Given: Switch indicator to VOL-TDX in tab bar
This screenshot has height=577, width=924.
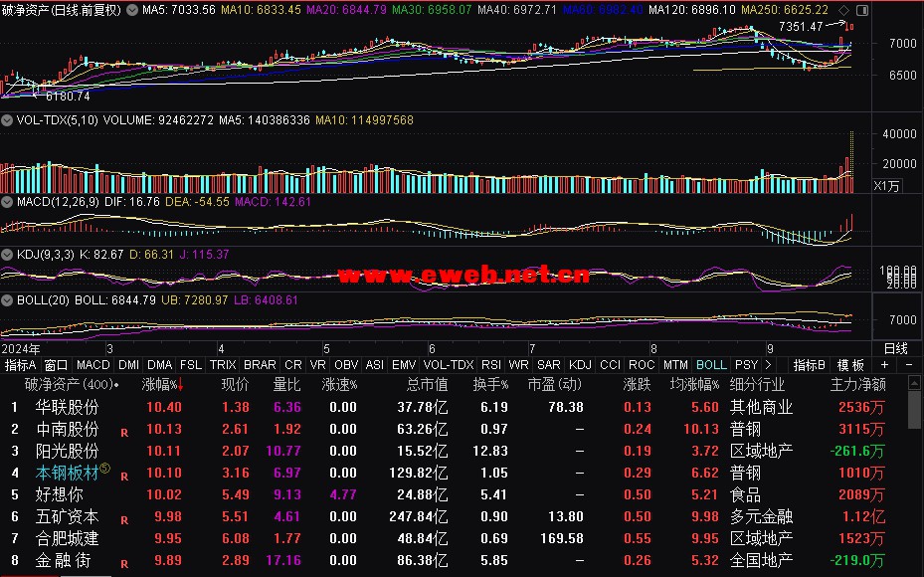Looking at the screenshot, I should [449, 365].
